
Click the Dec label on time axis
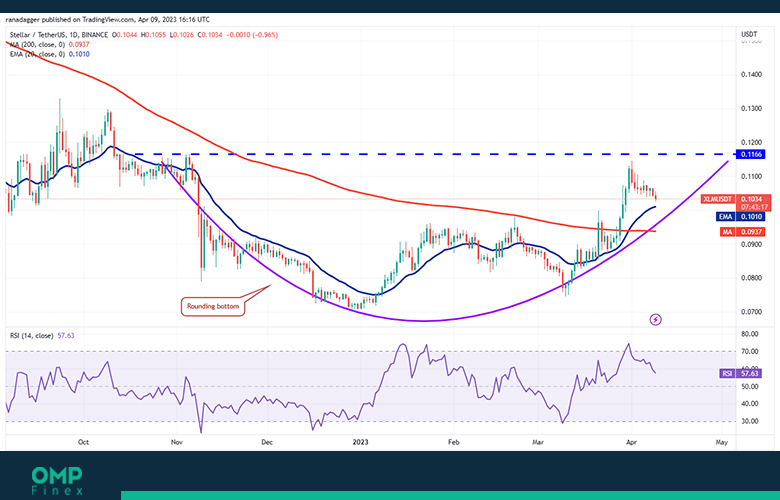pyautogui.click(x=267, y=442)
